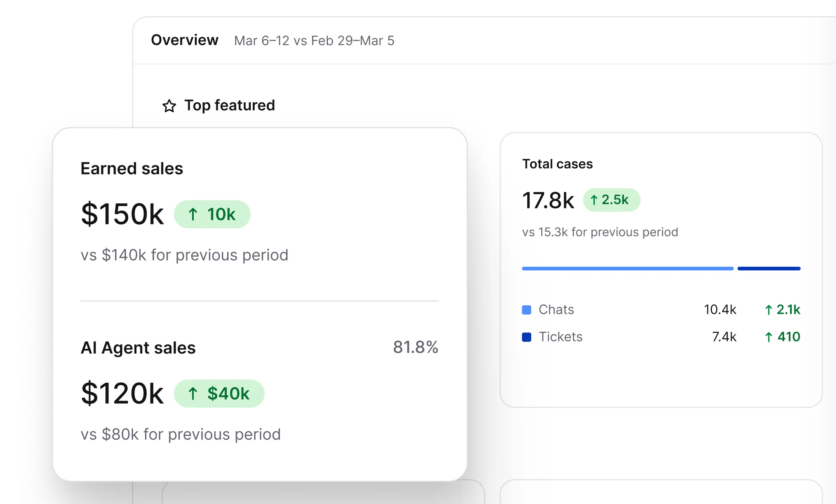Image resolution: width=836 pixels, height=504 pixels.
Task: Select the Tickets row label
Action: tap(560, 337)
